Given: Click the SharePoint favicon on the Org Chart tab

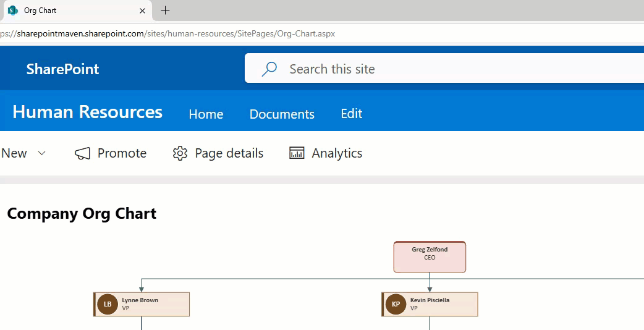Looking at the screenshot, I should click(x=13, y=11).
